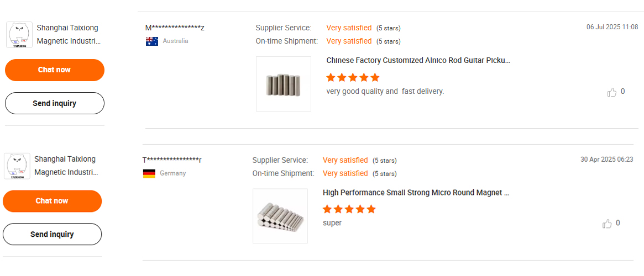Image resolution: width=644 pixels, height=276 pixels.
Task: Click thumbs-up on the Germany review
Action: (607, 224)
